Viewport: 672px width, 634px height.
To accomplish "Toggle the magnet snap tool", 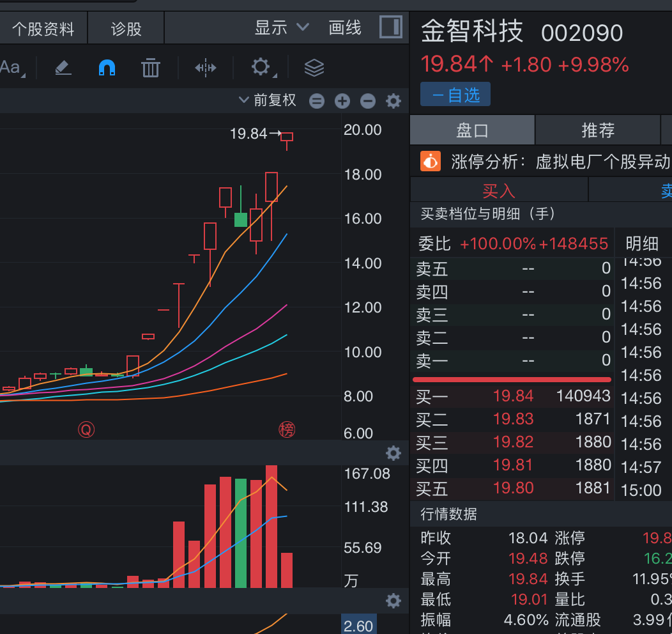I will pos(107,67).
